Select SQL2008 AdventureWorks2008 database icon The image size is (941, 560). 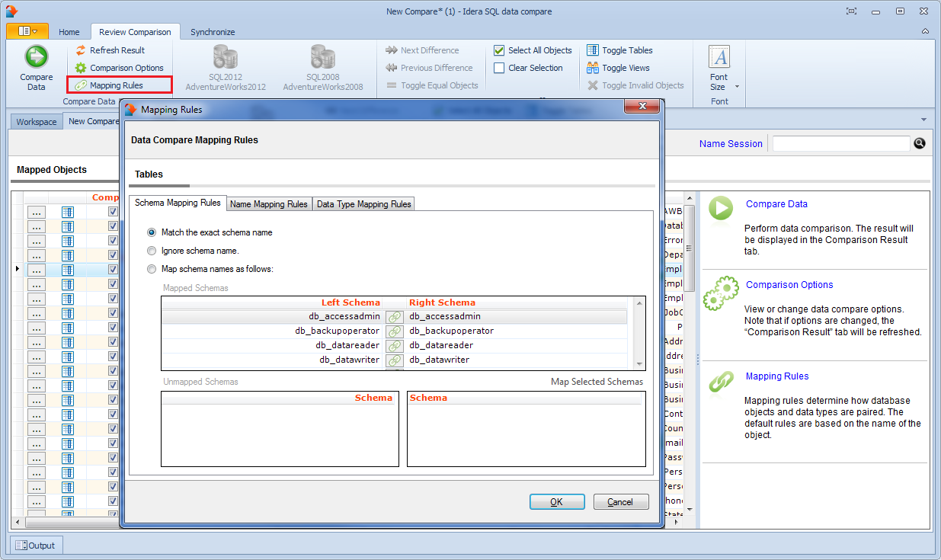click(323, 57)
